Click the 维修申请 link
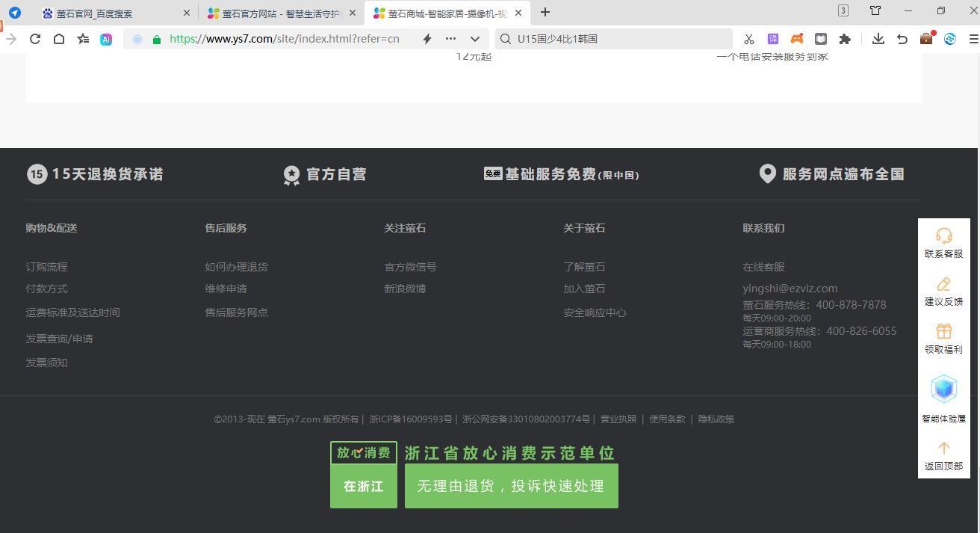This screenshot has height=533, width=980. (226, 289)
